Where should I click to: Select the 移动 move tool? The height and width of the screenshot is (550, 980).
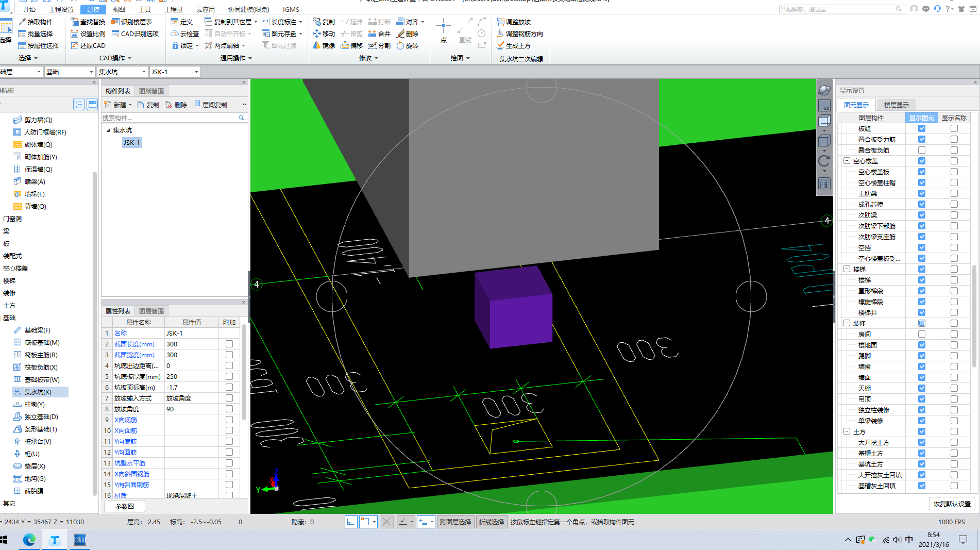pyautogui.click(x=324, y=34)
